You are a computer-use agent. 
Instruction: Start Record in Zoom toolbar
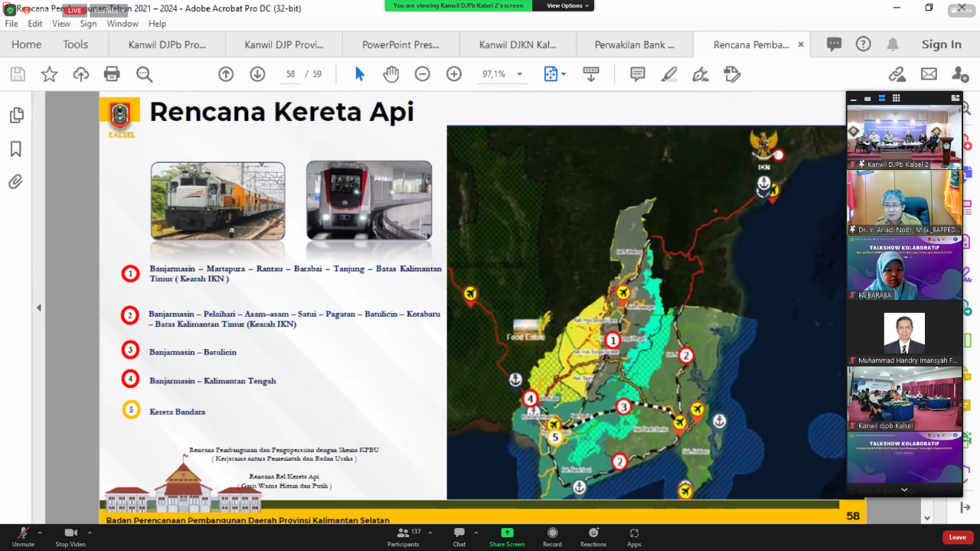coord(552,536)
